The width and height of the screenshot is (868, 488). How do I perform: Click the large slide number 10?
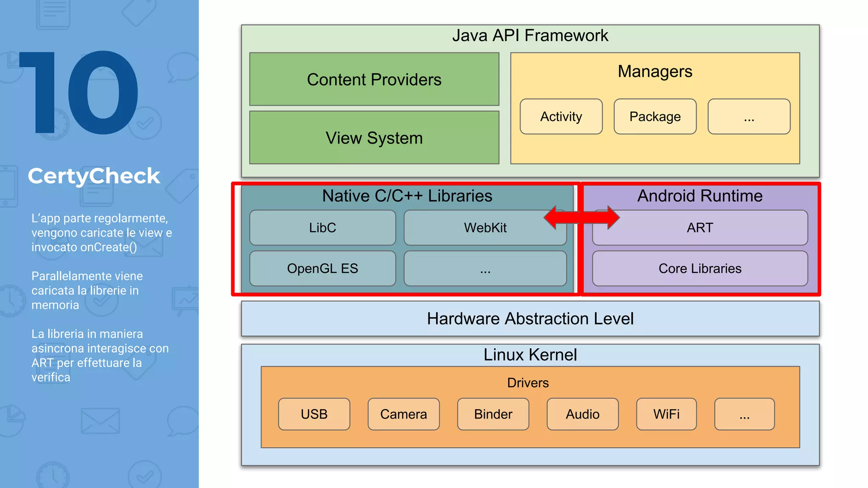point(79,92)
